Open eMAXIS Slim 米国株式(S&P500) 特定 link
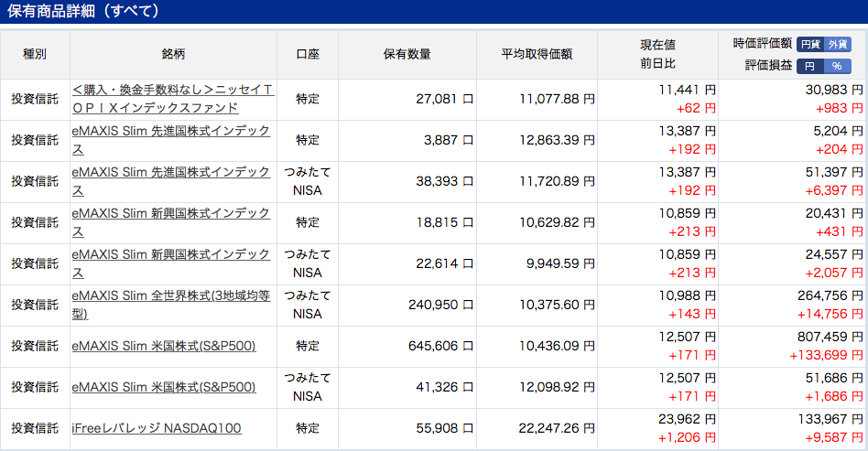Viewport: 868px width, 451px height. [x=164, y=346]
